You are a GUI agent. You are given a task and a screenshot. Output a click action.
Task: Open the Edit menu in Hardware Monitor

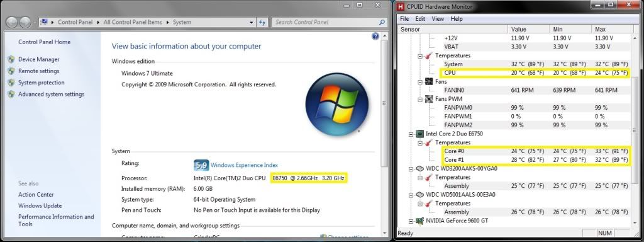pos(420,18)
